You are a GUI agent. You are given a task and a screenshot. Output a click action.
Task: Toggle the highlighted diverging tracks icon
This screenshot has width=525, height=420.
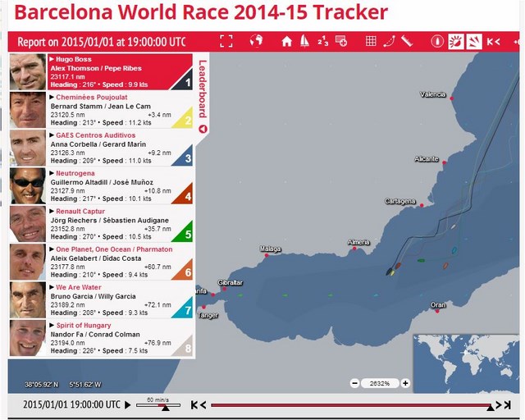474,41
